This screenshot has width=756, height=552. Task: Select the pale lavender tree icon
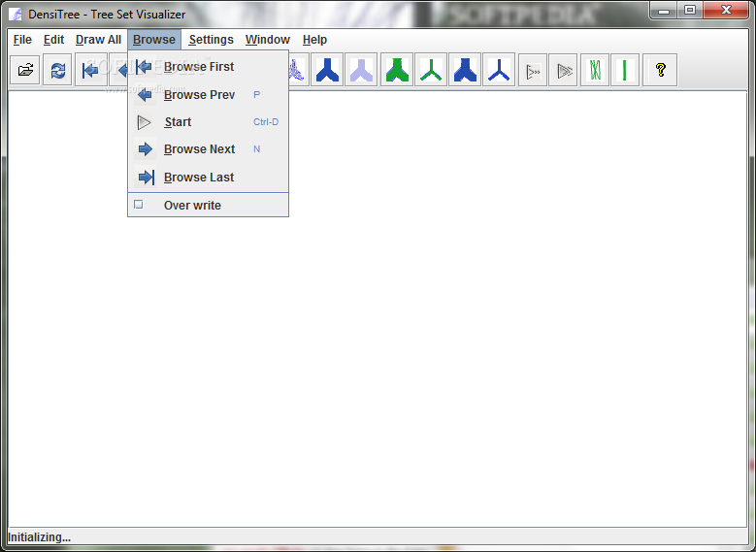pos(361,71)
